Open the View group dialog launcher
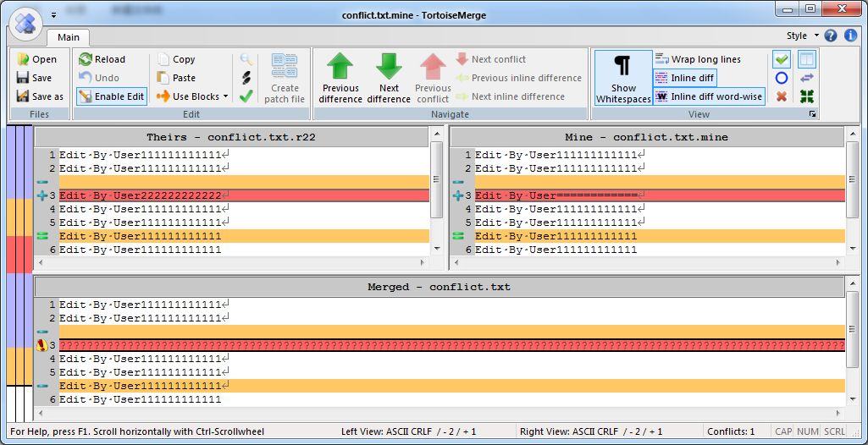Image resolution: width=868 pixels, height=445 pixels. pyautogui.click(x=812, y=114)
